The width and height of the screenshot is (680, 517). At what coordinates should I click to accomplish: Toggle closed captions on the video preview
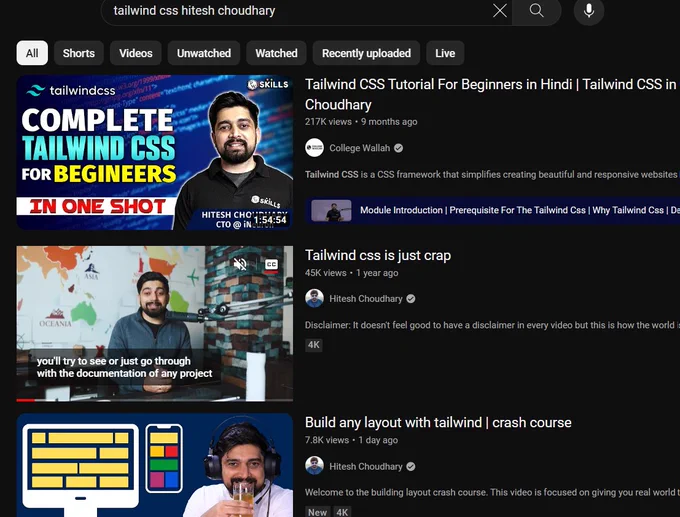[271, 264]
